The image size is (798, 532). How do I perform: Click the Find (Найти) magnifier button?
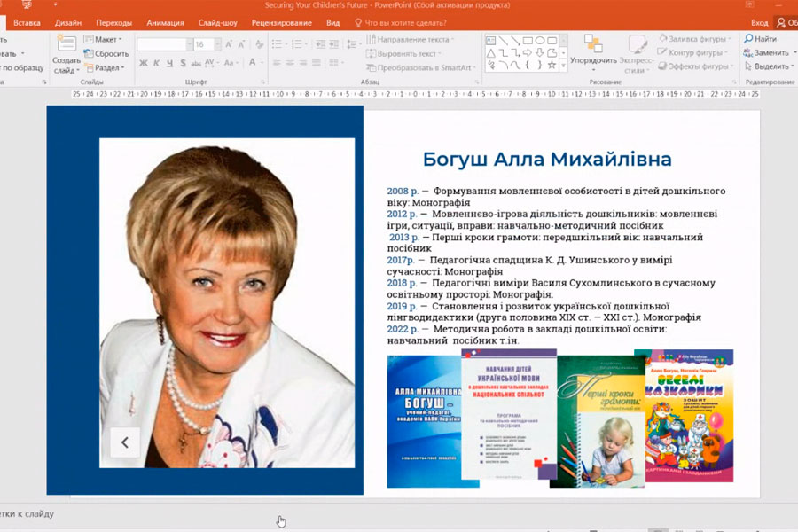(x=760, y=39)
